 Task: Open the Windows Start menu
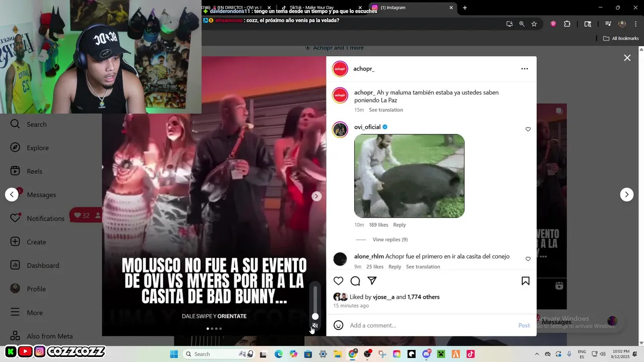point(174,354)
